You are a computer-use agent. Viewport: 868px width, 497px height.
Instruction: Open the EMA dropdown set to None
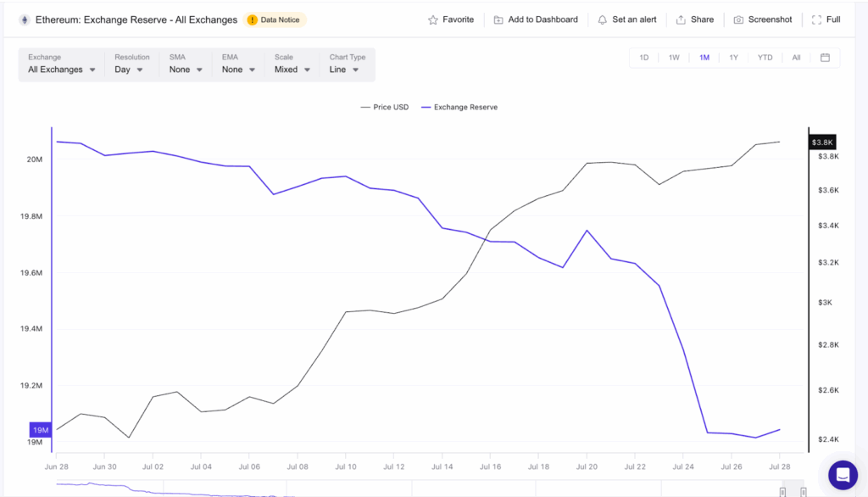(x=238, y=64)
